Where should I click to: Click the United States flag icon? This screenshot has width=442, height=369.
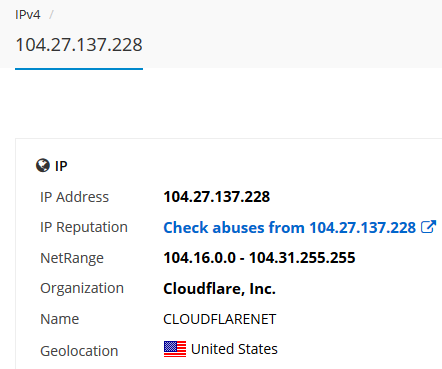coord(175,349)
